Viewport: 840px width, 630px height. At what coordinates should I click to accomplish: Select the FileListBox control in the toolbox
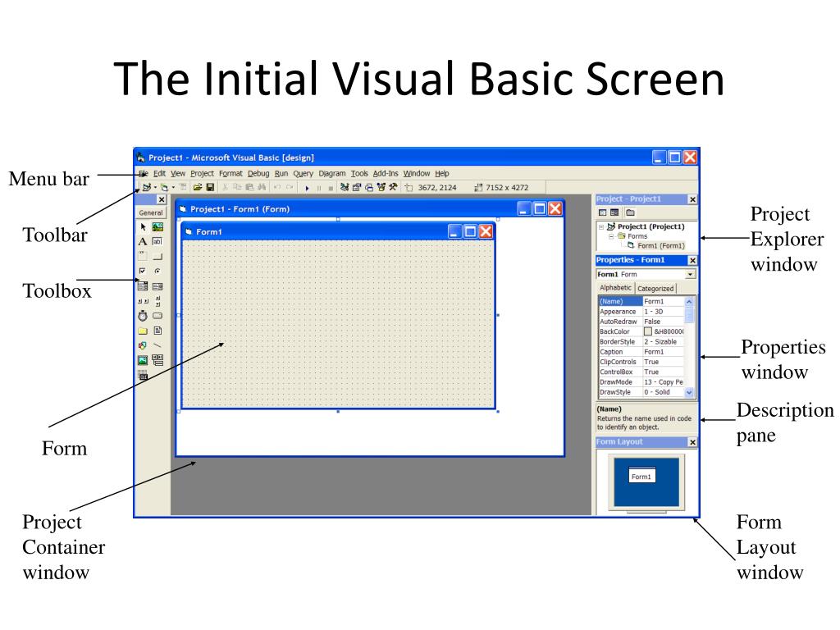point(157,331)
